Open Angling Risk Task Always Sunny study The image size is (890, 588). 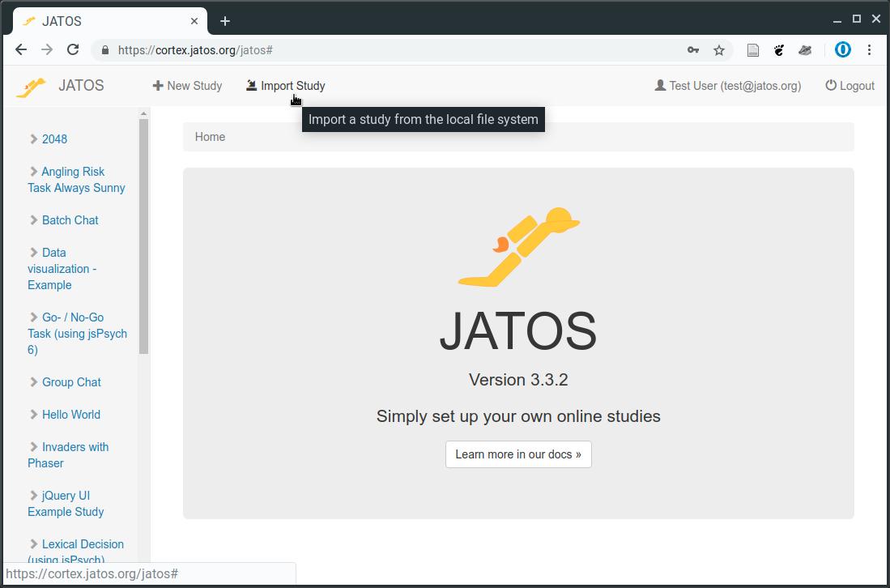[x=77, y=180]
